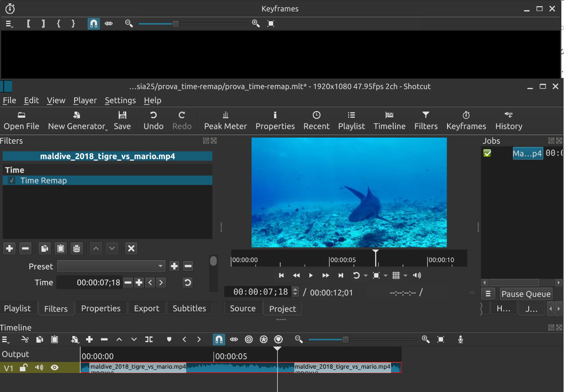
Task: Open Keyframes panel from the main toolbar
Action: click(x=466, y=120)
